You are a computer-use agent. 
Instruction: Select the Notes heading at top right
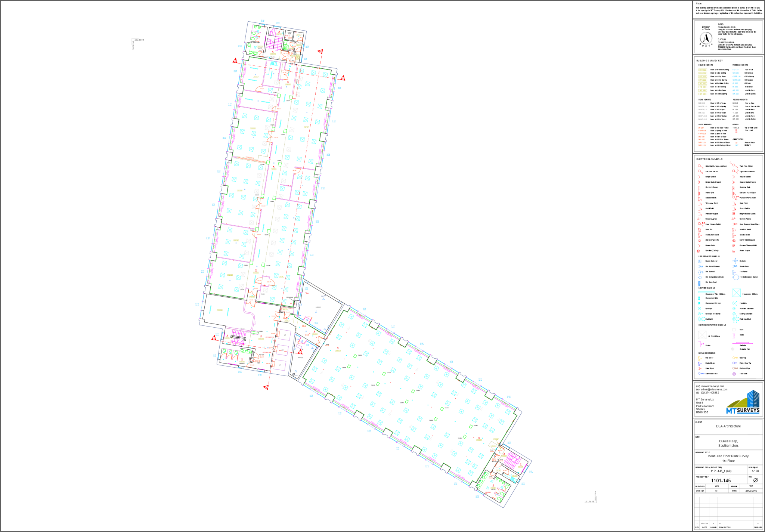pyautogui.click(x=699, y=3)
